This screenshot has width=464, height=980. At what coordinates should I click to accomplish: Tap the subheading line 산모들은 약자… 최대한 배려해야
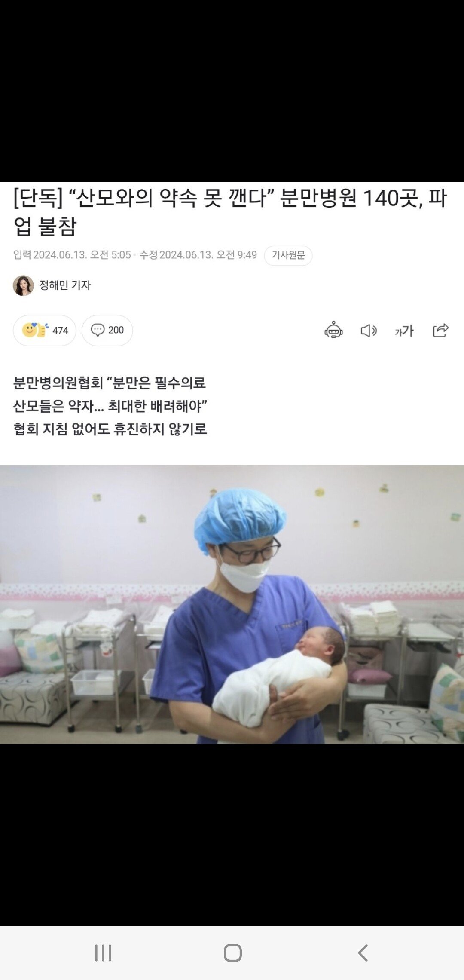click(x=110, y=406)
